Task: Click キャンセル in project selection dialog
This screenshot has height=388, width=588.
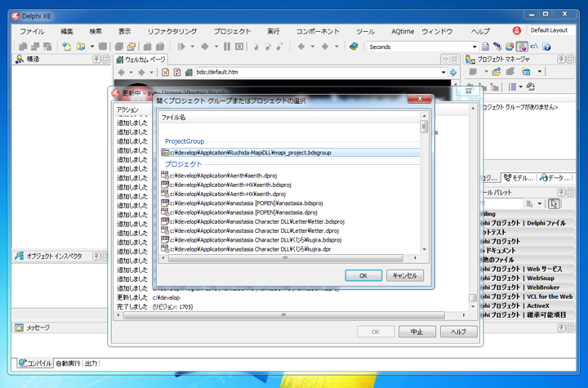Action: tap(404, 275)
